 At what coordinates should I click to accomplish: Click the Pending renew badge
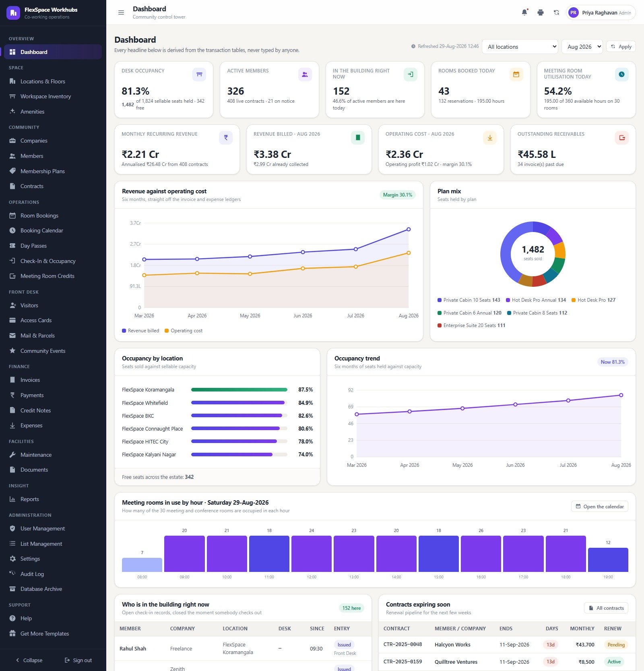[616, 645]
